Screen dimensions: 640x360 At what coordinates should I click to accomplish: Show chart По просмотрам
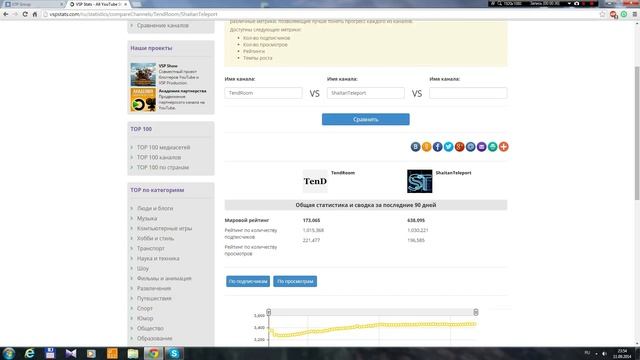[295, 281]
